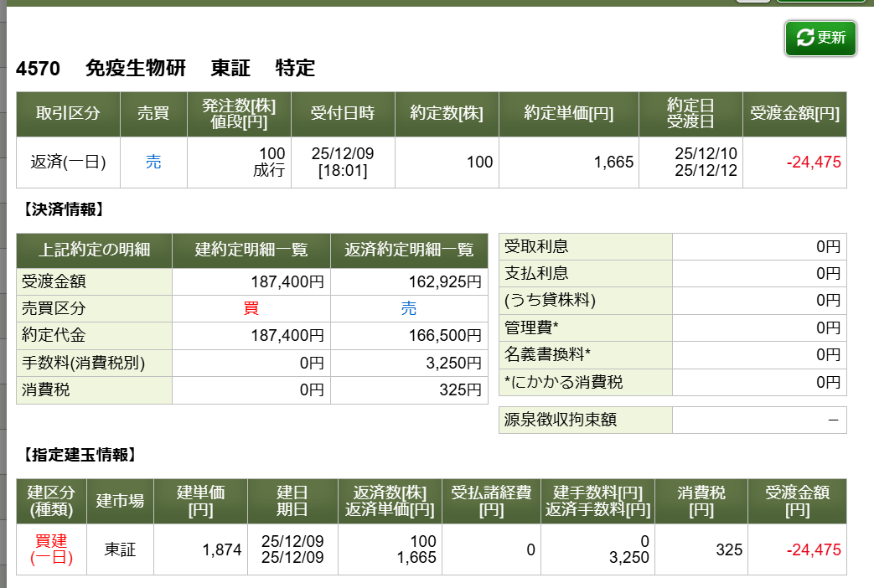Click the 約定単価[円] column header
The image size is (874, 588).
(x=568, y=114)
